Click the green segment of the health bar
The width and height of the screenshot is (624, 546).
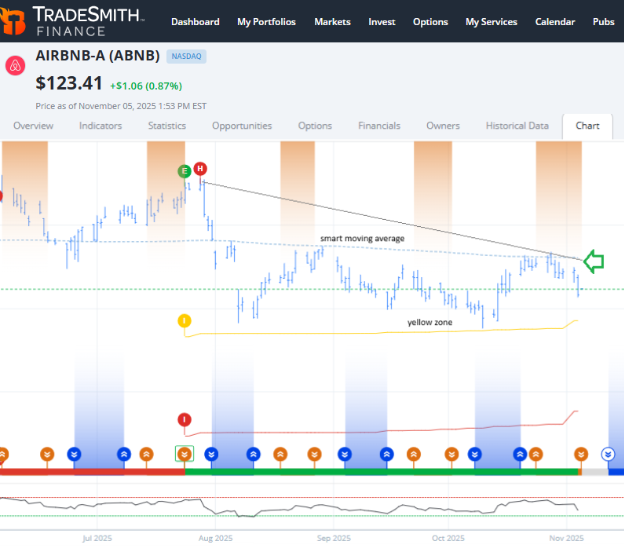pos(381,472)
